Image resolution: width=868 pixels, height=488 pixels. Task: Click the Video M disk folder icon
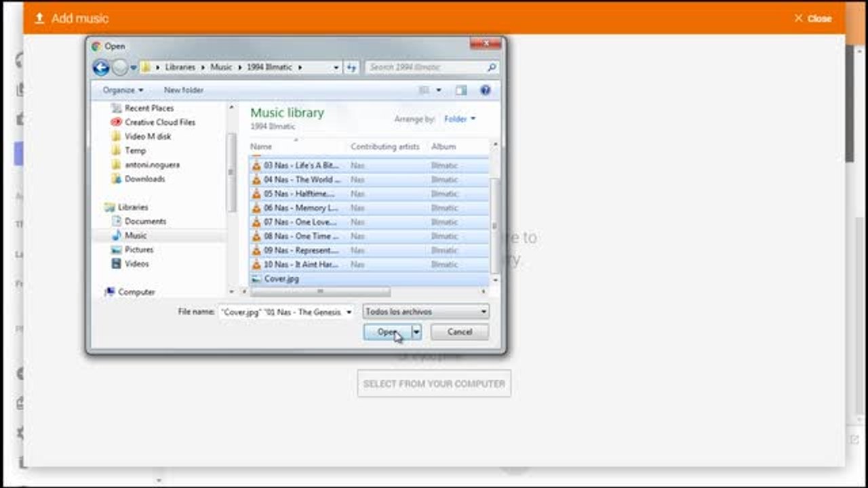click(x=116, y=136)
